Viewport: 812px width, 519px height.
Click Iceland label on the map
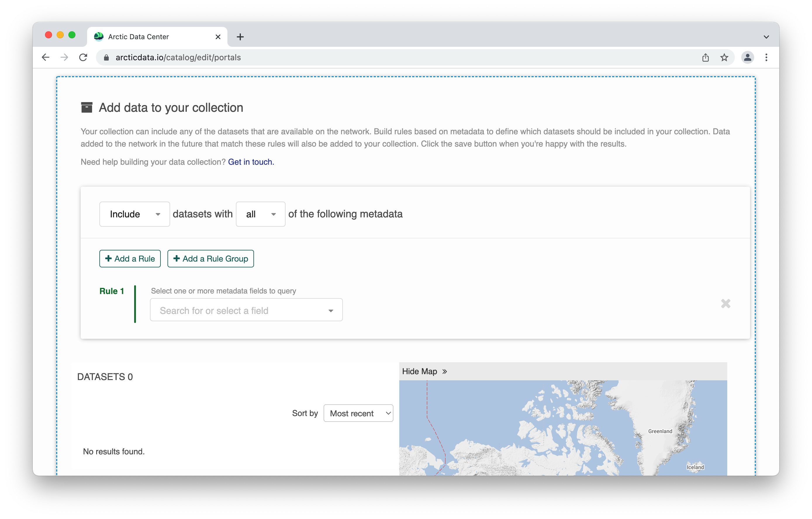(x=695, y=467)
